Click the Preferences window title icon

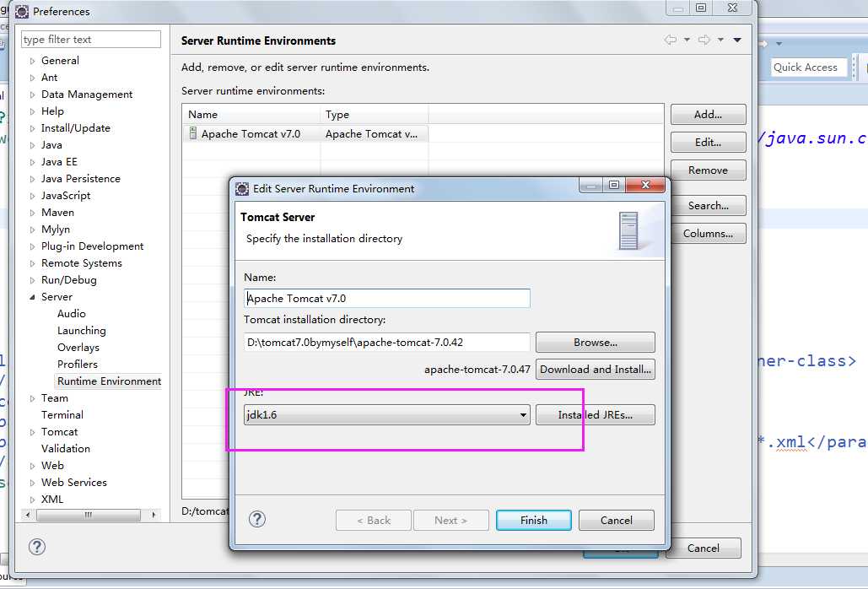click(x=22, y=11)
